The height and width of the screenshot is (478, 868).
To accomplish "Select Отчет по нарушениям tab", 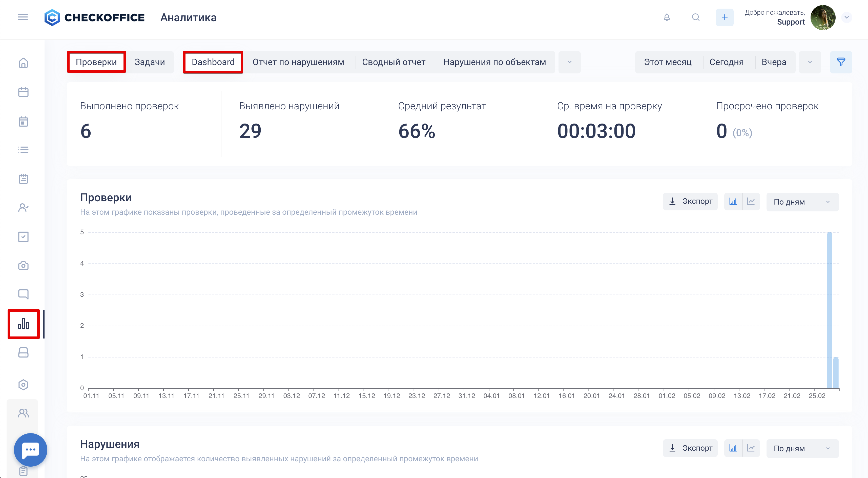I will coord(298,62).
